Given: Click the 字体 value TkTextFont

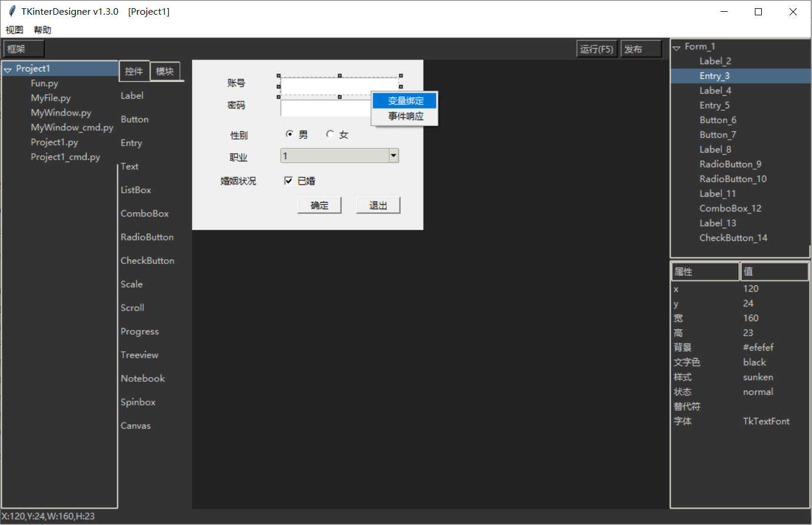Looking at the screenshot, I should 766,421.
